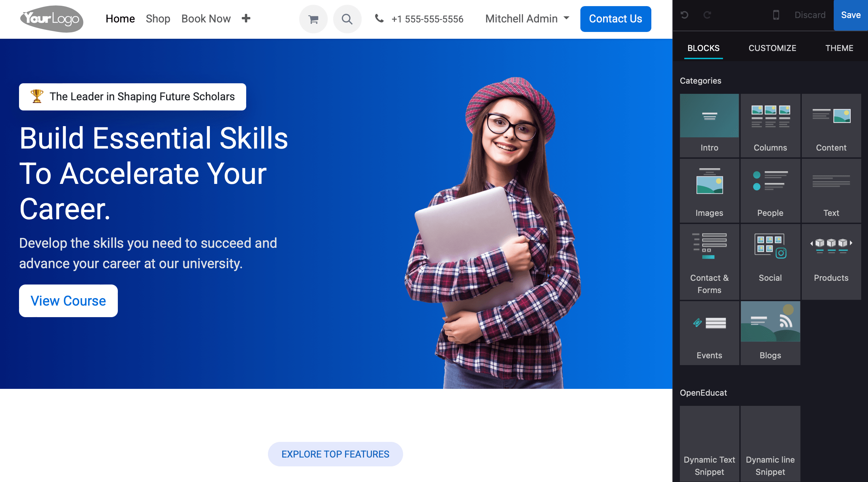
Task: Open the Shop menu link
Action: [x=158, y=19]
